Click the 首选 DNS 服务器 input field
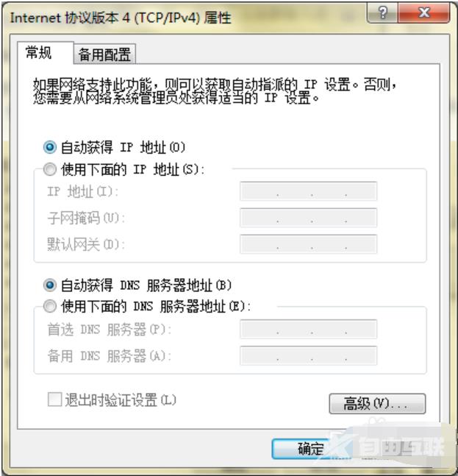This screenshot has height=476, width=458. point(308,329)
